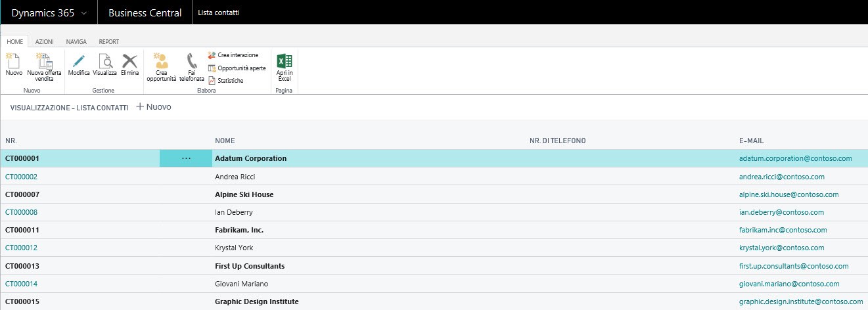Screen dimensions: 868x310
Task: Click email adatum.corporation@contoso.com
Action: pos(796,158)
